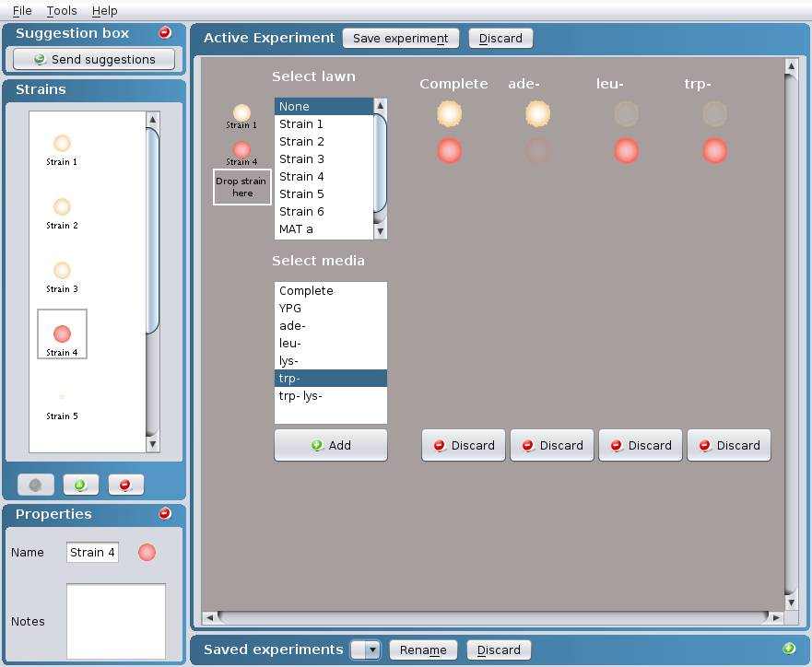812x667 pixels.
Task: Discard the ade- media column
Action: 552,445
